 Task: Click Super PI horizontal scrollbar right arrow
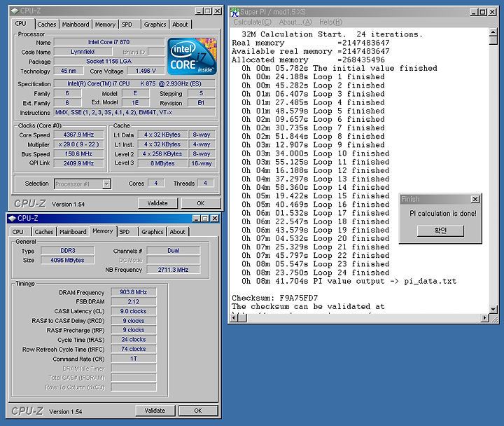coord(484,318)
